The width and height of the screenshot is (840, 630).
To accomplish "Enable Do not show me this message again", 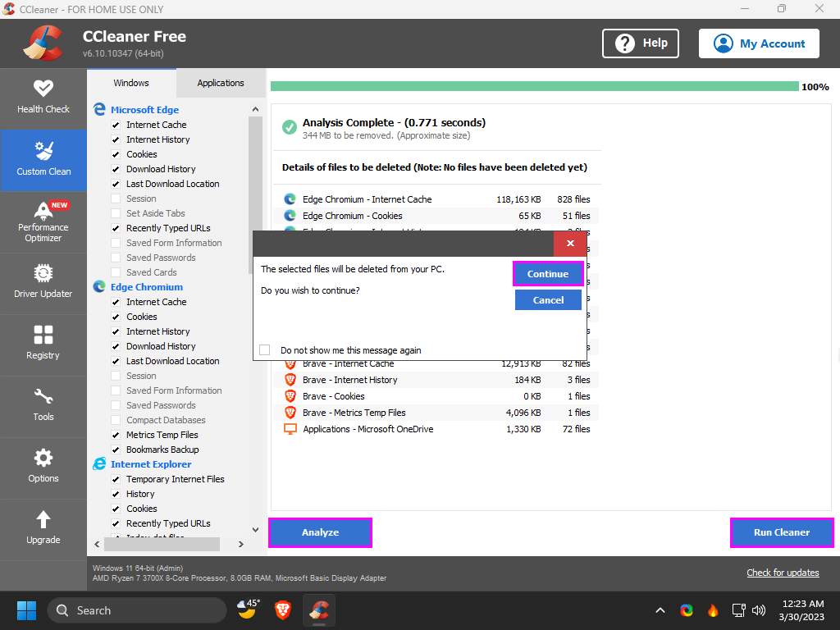I will (265, 349).
